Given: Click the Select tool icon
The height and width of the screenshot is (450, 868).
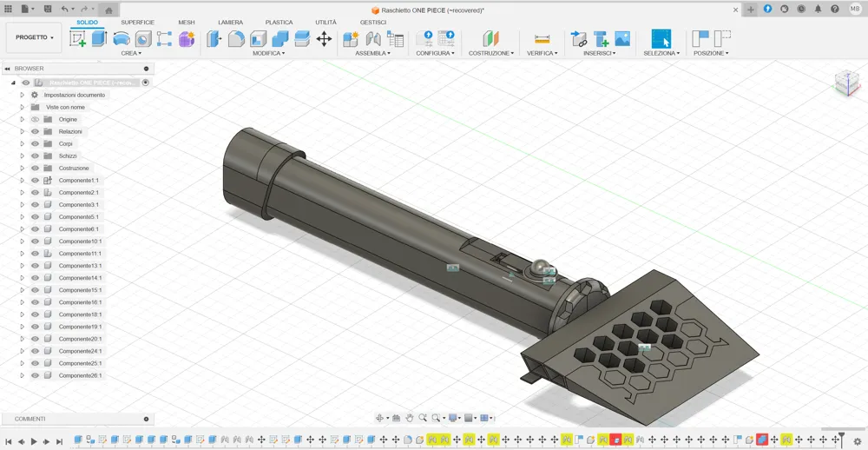Looking at the screenshot, I should [661, 39].
